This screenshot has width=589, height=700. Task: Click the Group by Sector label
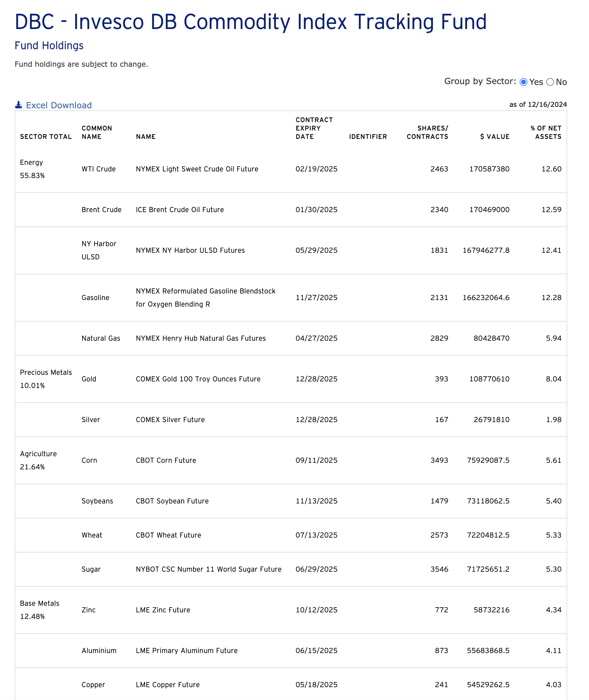pyautogui.click(x=479, y=81)
